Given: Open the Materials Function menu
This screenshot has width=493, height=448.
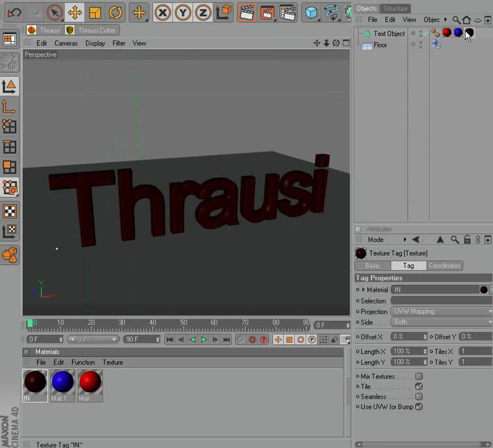Looking at the screenshot, I should (83, 363).
